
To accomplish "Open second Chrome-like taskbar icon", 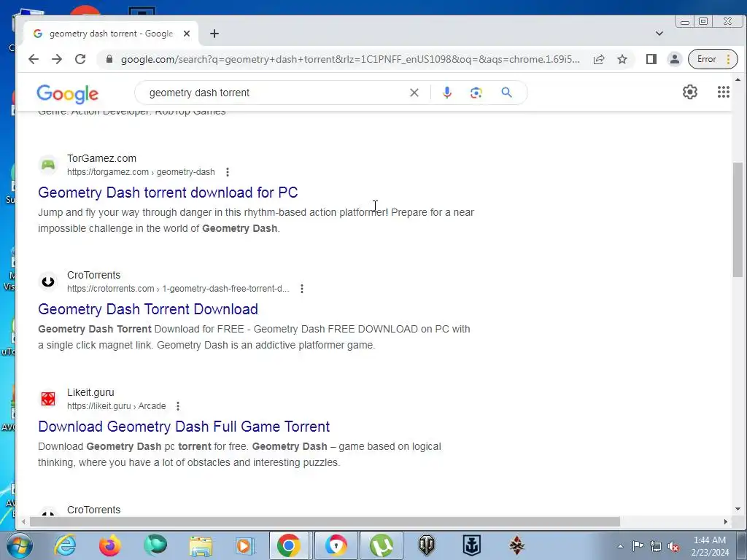I will [x=336, y=545].
